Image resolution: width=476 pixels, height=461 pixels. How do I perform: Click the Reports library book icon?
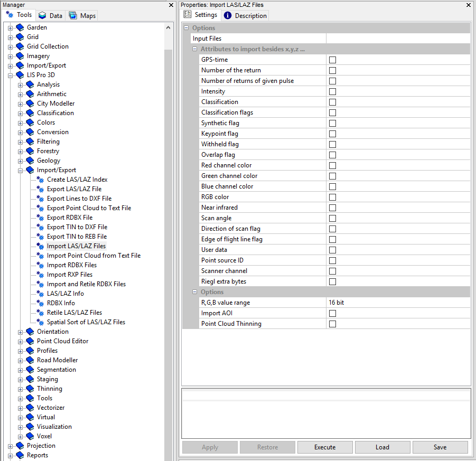pos(20,455)
